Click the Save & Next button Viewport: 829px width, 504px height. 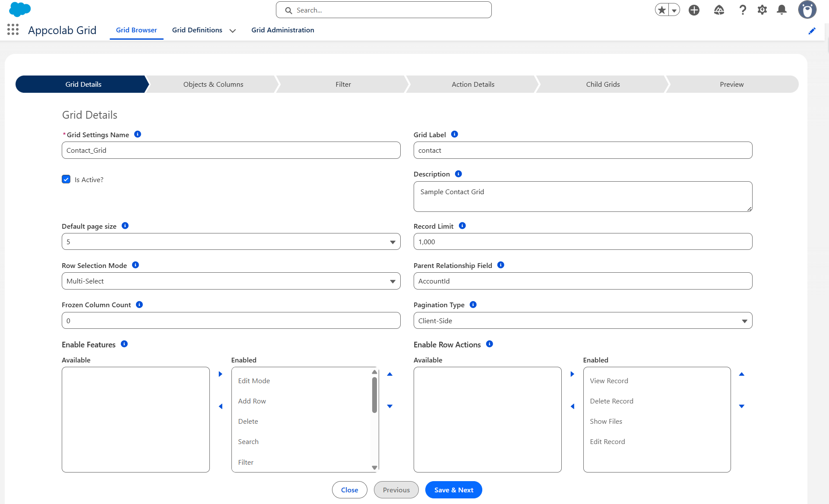coord(454,490)
